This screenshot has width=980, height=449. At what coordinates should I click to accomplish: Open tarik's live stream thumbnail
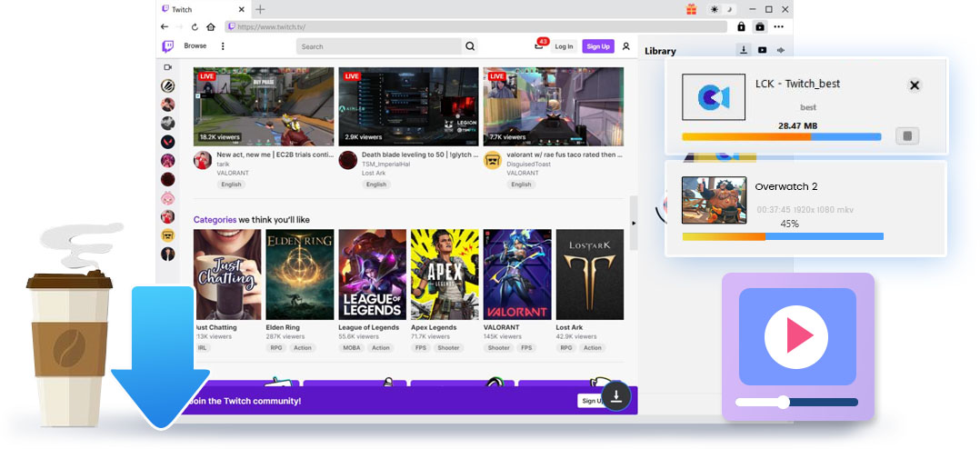pyautogui.click(x=263, y=106)
